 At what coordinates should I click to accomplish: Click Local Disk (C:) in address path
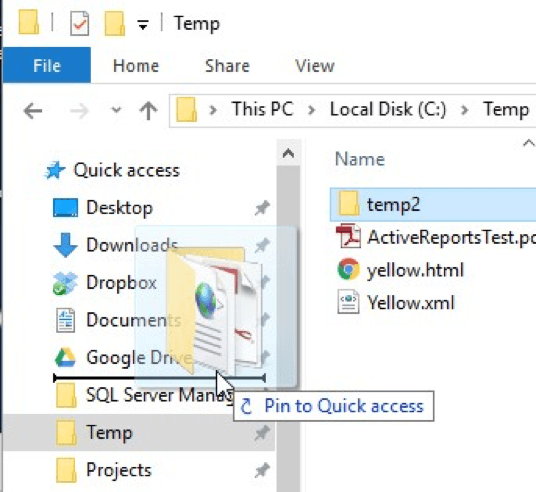tap(388, 109)
